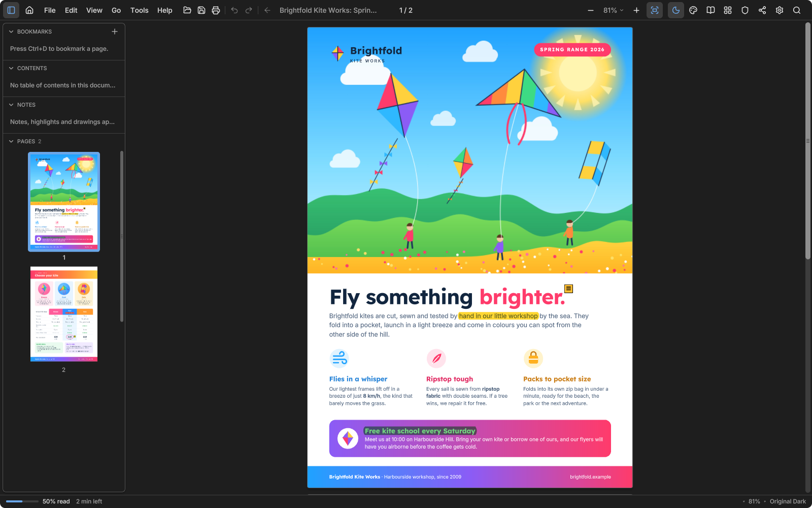Viewport: 812px width, 508px height.
Task: Add a bookmark with the plus icon
Action: point(115,31)
